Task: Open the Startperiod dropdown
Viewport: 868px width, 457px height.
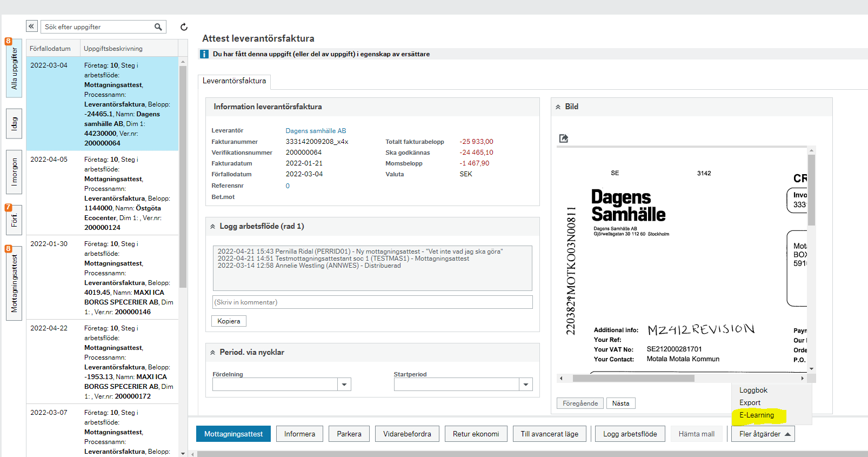Action: coord(526,385)
